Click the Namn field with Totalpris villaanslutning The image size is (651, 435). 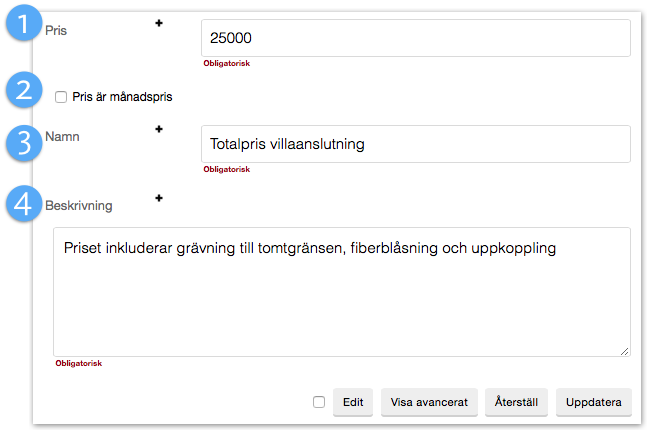pyautogui.click(x=415, y=144)
